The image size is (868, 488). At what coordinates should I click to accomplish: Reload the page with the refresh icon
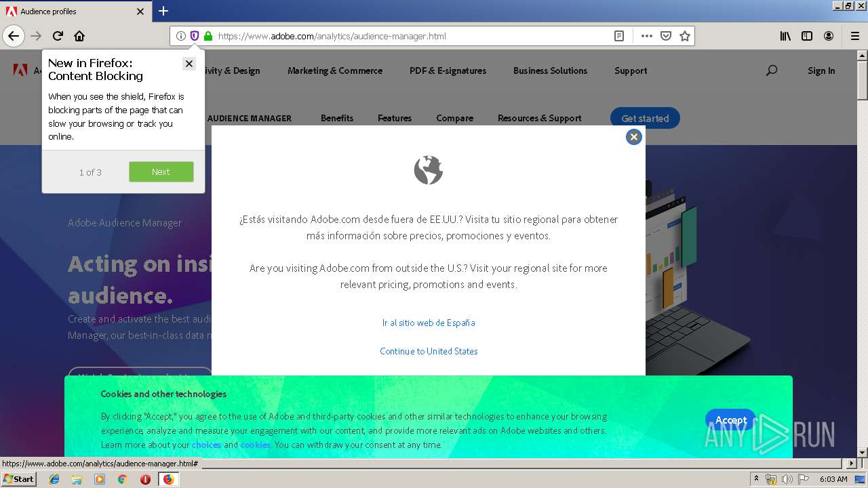coord(58,36)
